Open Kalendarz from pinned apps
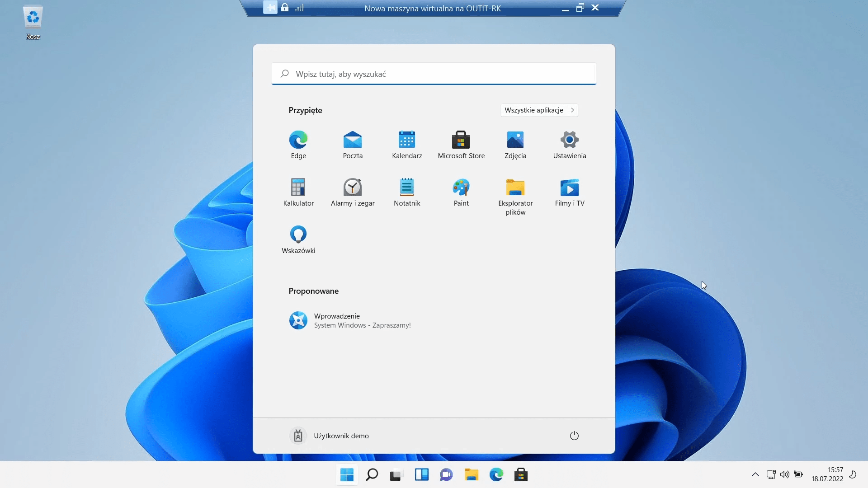This screenshot has width=868, height=488. 407,145
